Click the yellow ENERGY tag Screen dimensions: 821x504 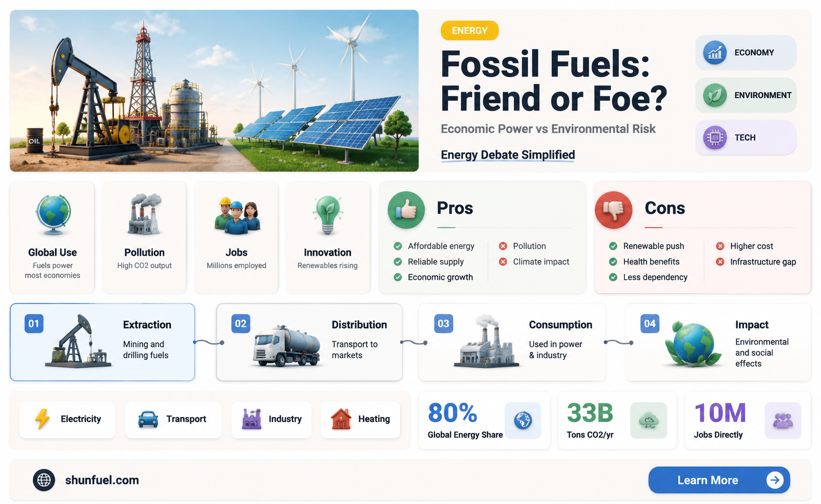[x=470, y=31]
